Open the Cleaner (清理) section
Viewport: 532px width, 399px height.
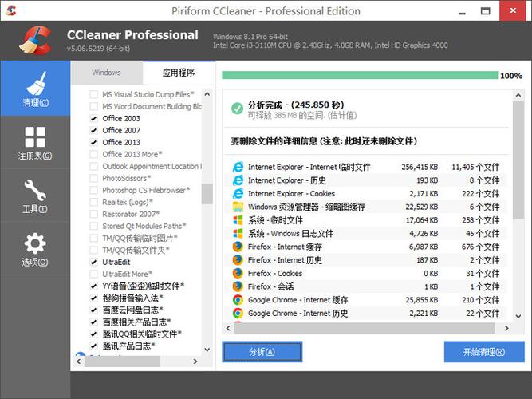(35, 89)
